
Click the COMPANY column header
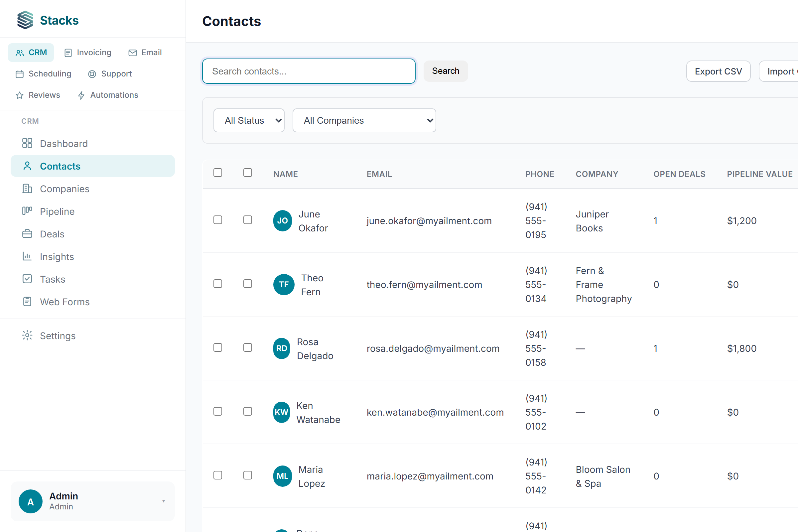[x=597, y=174]
